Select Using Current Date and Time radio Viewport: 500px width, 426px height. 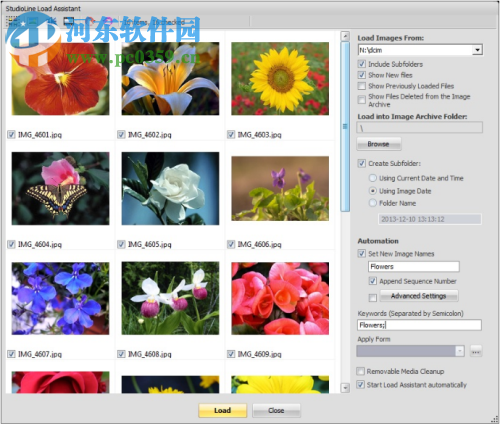pos(373,178)
